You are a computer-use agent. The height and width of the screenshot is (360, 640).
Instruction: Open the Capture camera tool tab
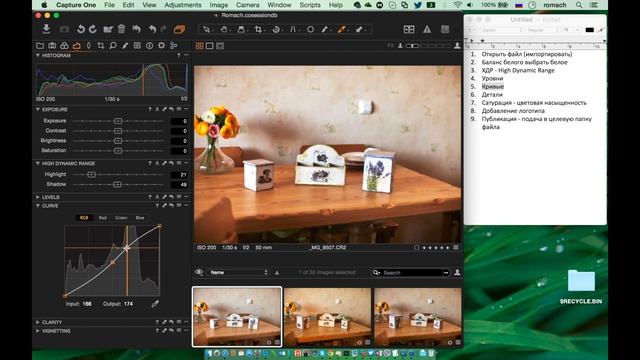tap(52, 46)
